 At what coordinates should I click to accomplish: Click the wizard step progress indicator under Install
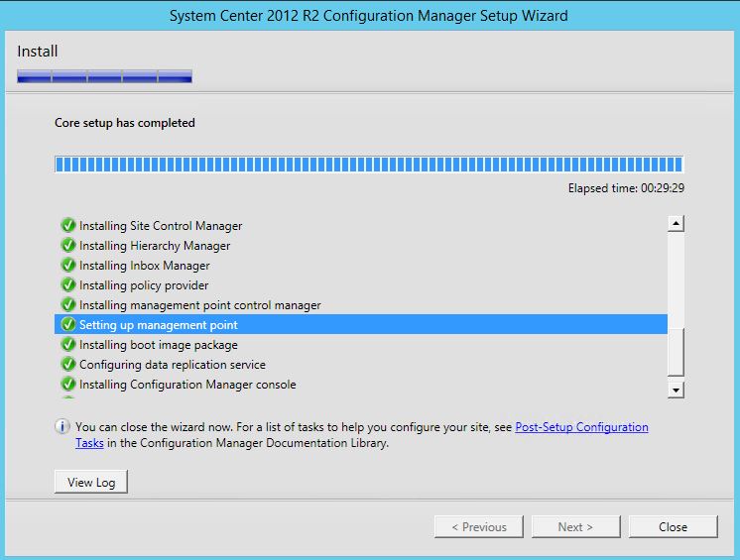[x=105, y=76]
